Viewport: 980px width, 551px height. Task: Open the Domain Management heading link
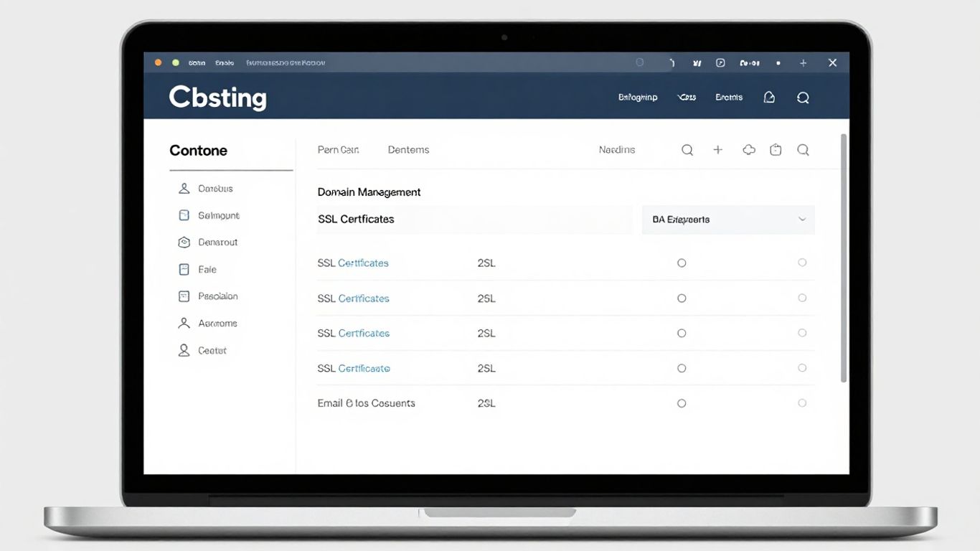coord(369,192)
